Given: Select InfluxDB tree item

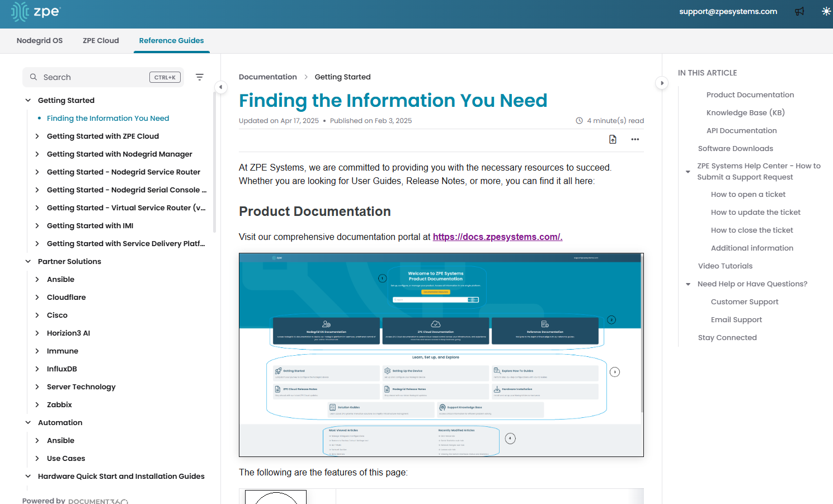Looking at the screenshot, I should (62, 369).
